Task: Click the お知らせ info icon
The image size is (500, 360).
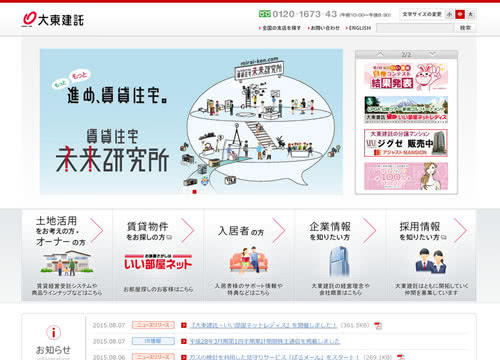Action: point(53,332)
